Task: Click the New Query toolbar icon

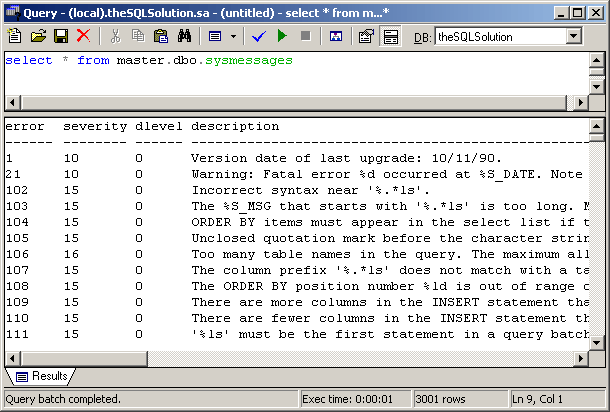Action: pyautogui.click(x=15, y=36)
